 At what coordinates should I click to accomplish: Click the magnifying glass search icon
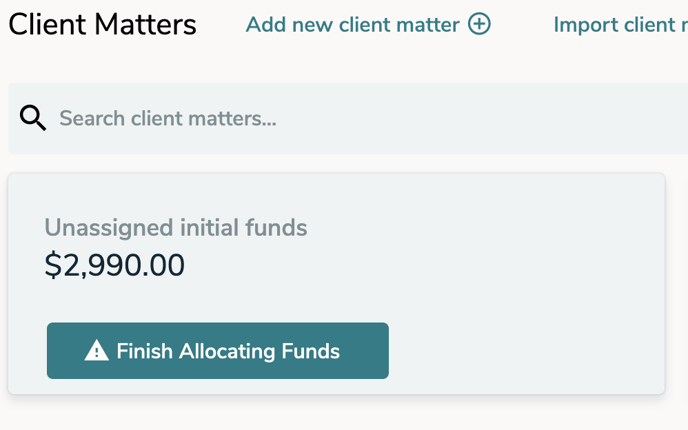coord(33,119)
